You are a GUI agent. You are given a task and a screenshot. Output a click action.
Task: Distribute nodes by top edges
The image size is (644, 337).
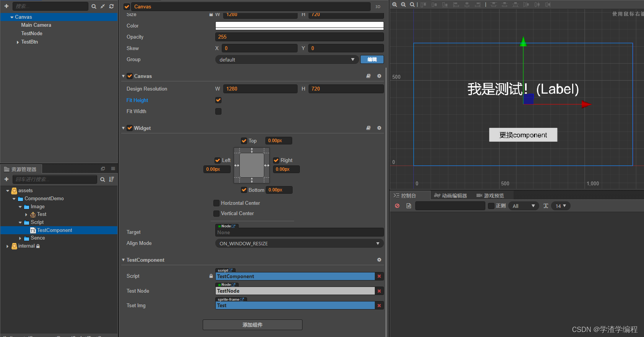tap(493, 5)
